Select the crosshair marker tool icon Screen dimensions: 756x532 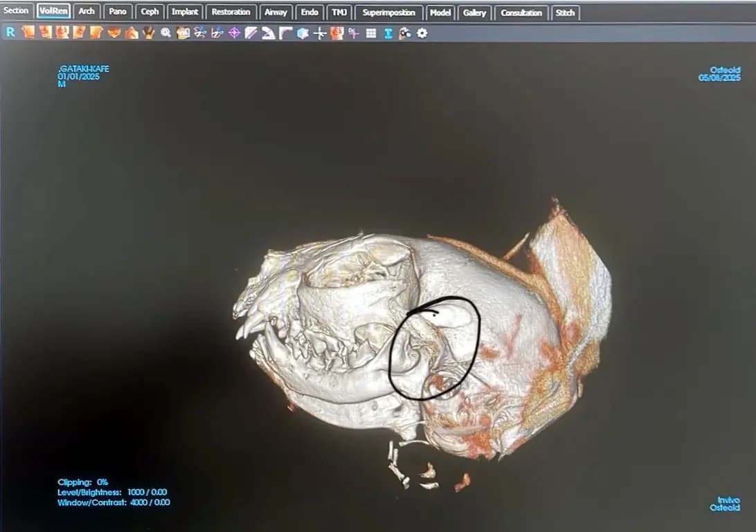pos(319,33)
